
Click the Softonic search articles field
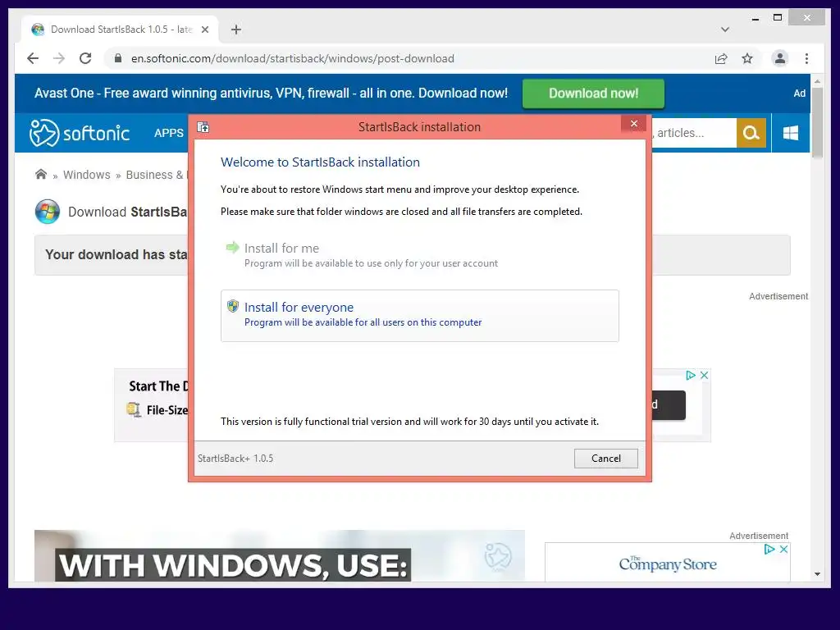pos(694,133)
